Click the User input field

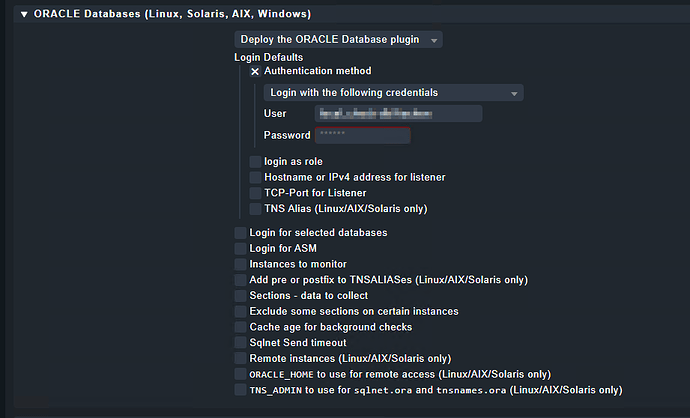coord(398,114)
